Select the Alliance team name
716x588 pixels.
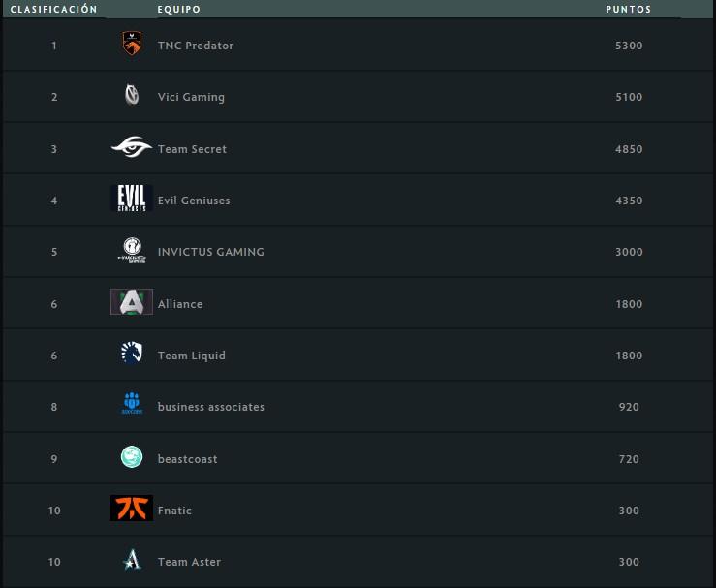(x=180, y=304)
